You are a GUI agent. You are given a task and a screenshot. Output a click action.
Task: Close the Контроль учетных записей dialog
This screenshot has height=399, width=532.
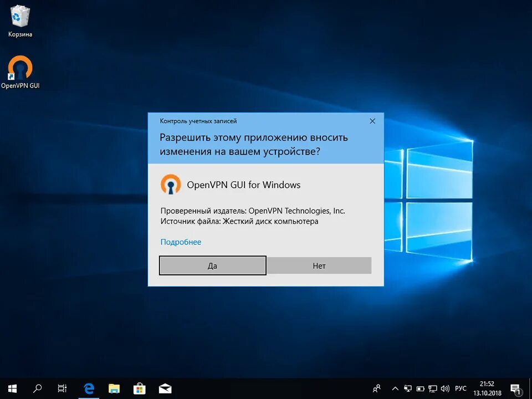[x=372, y=121]
